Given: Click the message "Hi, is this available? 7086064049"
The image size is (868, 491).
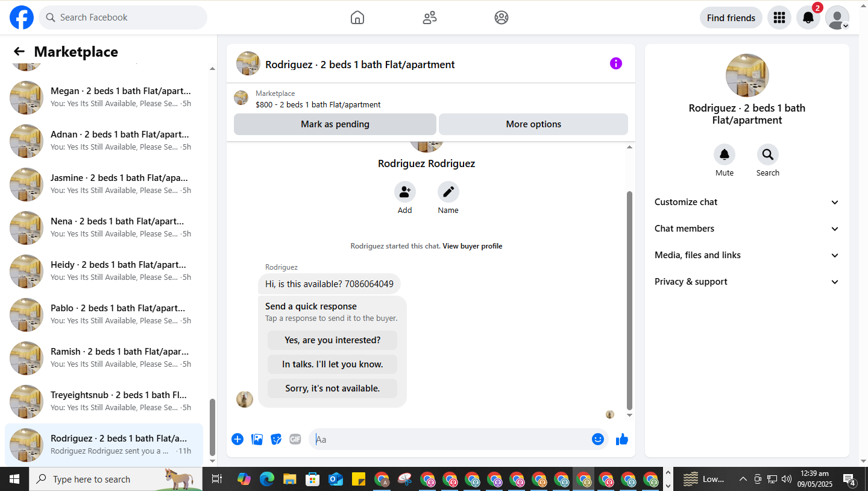Looking at the screenshot, I should pos(329,284).
